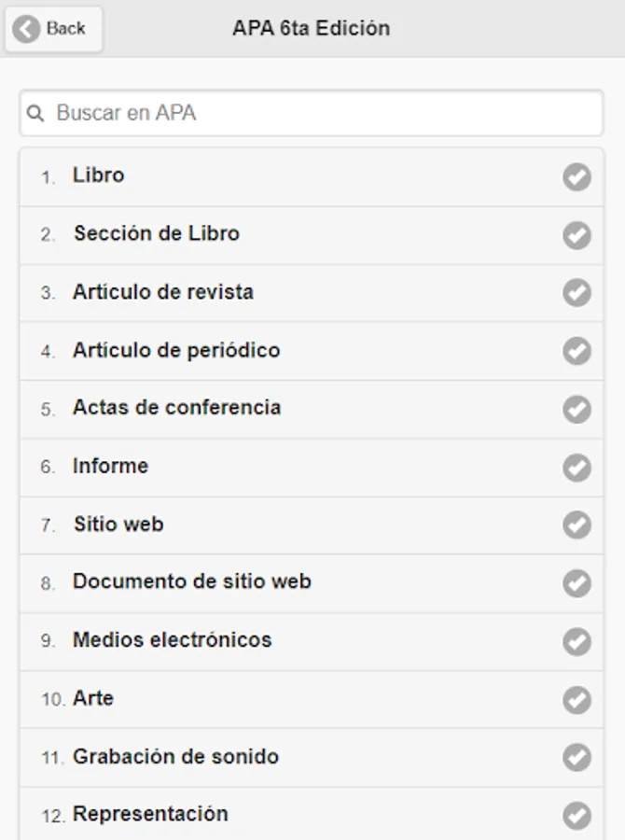Focus the Buscar en APA search field
This screenshot has width=625, height=840.
(317, 114)
